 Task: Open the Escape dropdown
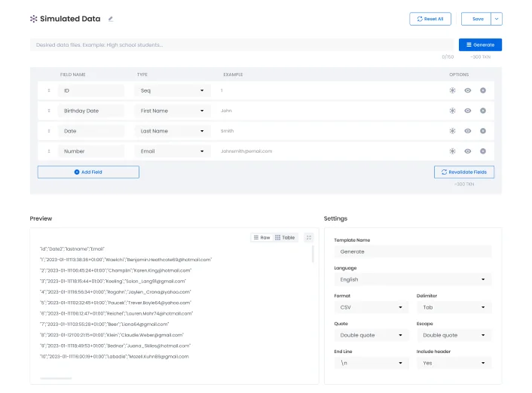pos(454,335)
